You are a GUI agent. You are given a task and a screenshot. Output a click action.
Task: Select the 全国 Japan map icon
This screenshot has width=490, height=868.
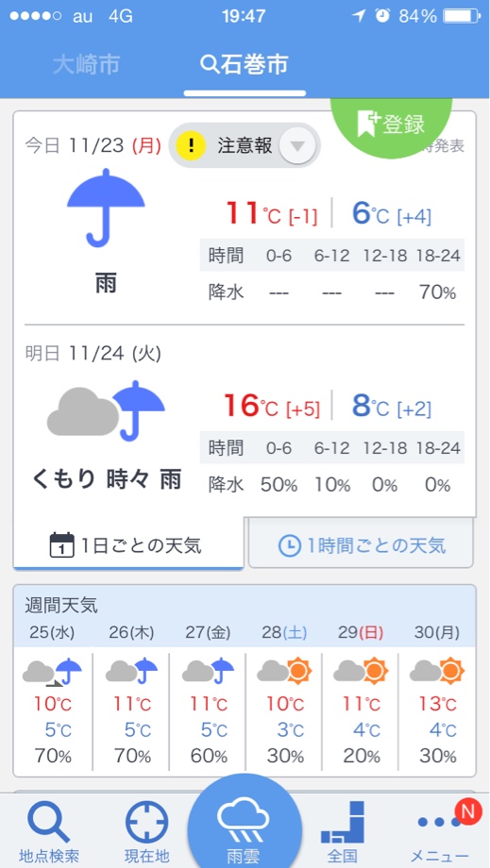click(x=343, y=822)
